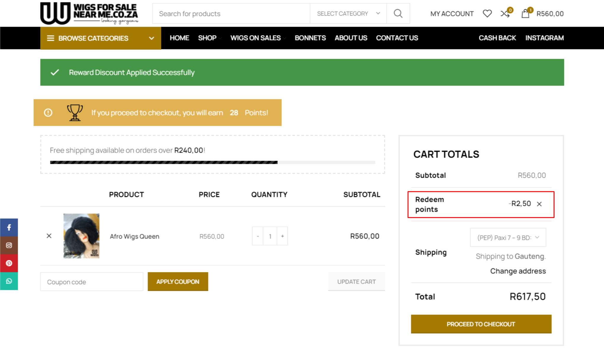The image size is (604, 364).
Task: Click the Pinterest sidebar icon
Action: click(x=9, y=263)
